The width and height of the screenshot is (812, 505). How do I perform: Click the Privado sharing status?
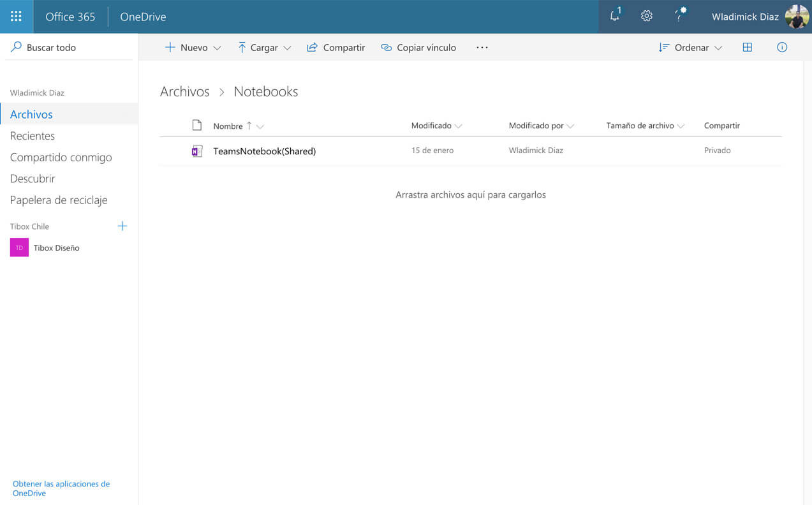pyautogui.click(x=718, y=150)
